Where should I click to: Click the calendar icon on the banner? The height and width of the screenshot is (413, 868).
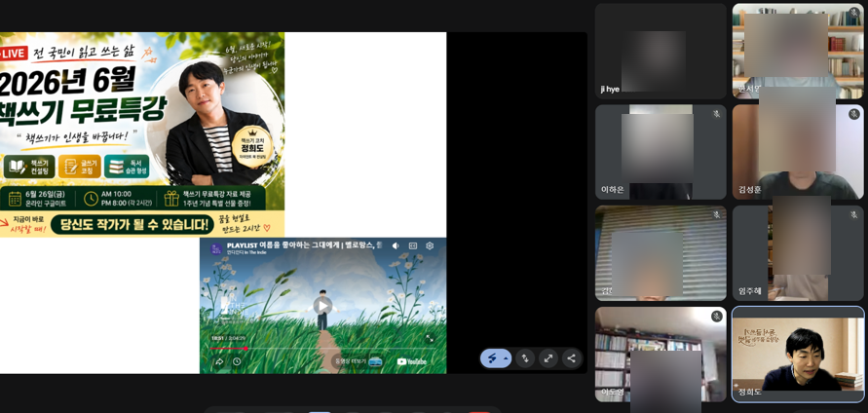(x=15, y=199)
